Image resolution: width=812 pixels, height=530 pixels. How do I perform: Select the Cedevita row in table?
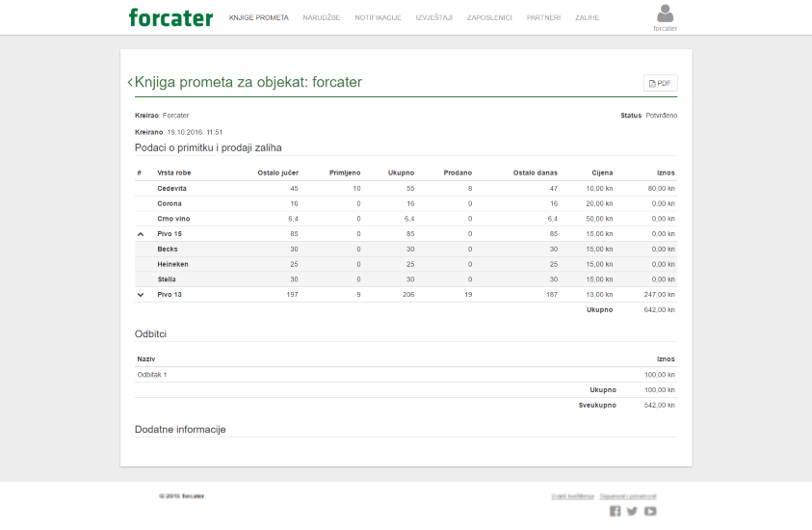[x=173, y=189]
